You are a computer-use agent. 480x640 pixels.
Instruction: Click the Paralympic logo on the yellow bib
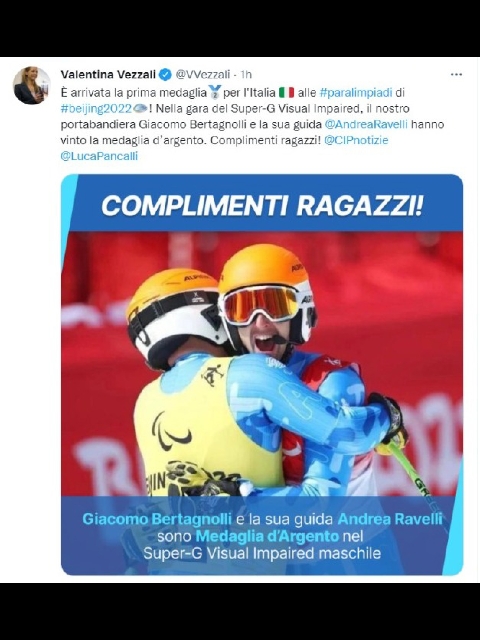pyautogui.click(x=171, y=436)
